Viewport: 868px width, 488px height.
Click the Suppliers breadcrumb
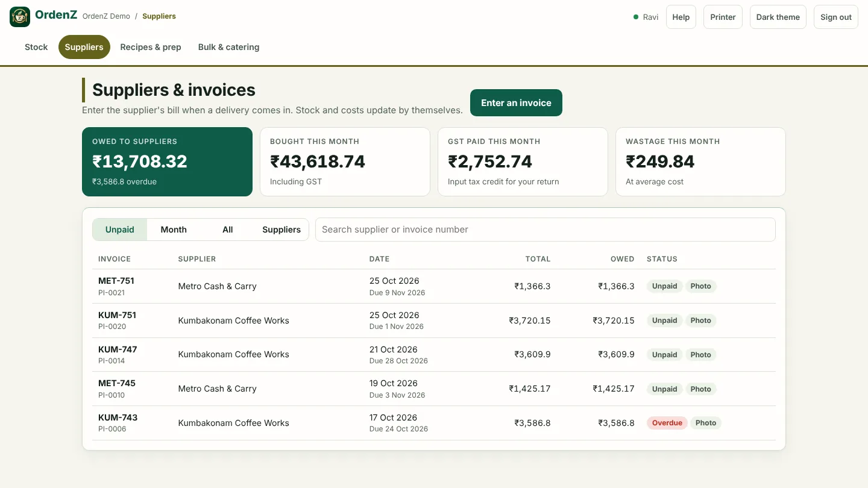tap(159, 16)
